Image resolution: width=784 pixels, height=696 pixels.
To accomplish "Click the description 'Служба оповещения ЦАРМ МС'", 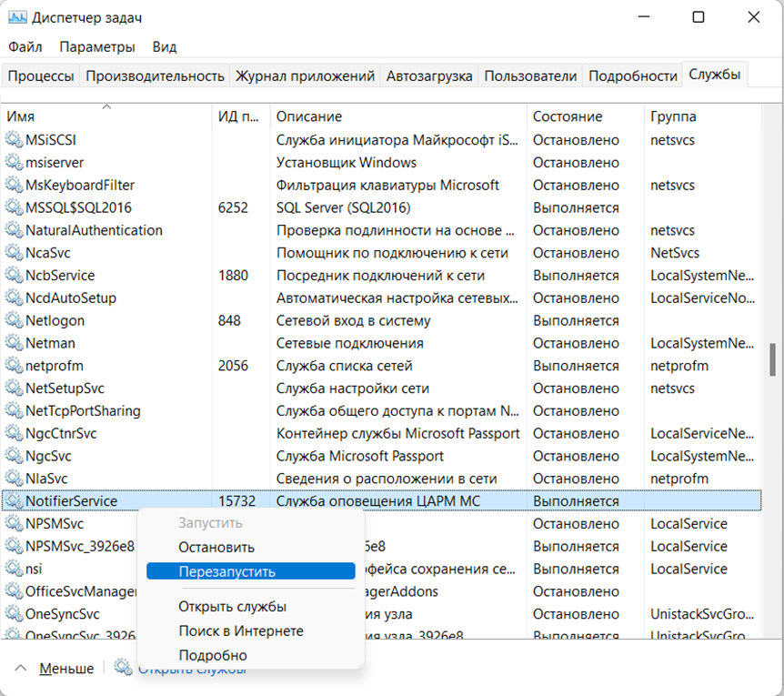I will click(x=378, y=501).
